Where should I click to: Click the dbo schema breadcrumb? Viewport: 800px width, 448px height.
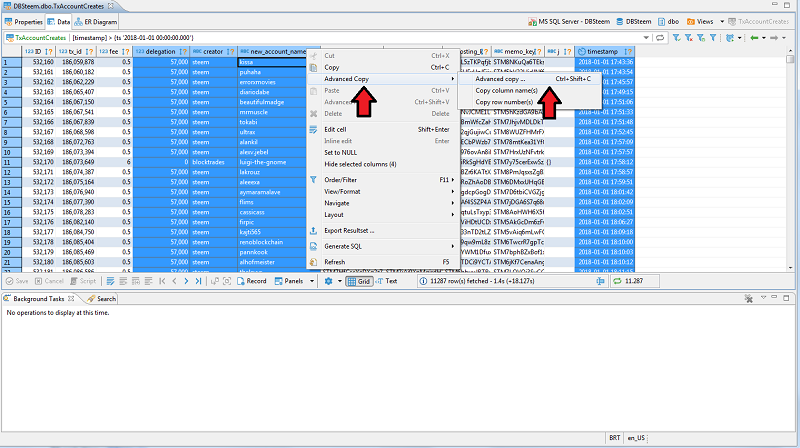pyautogui.click(x=668, y=22)
